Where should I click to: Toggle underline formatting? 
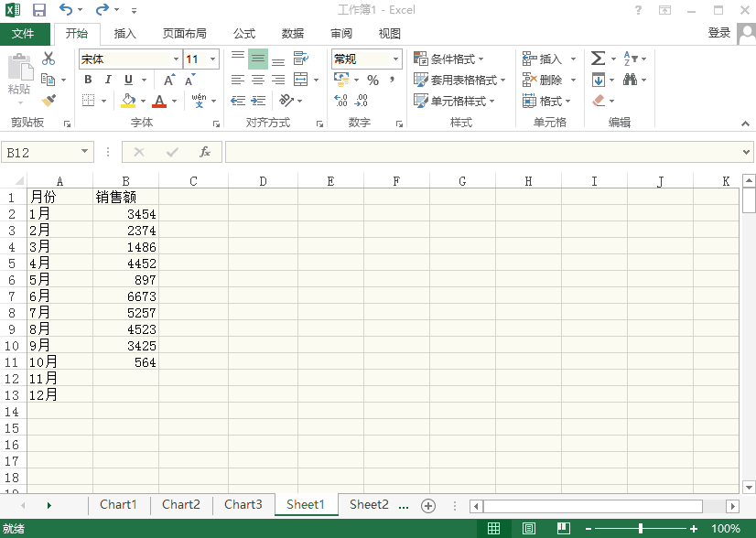coord(128,80)
